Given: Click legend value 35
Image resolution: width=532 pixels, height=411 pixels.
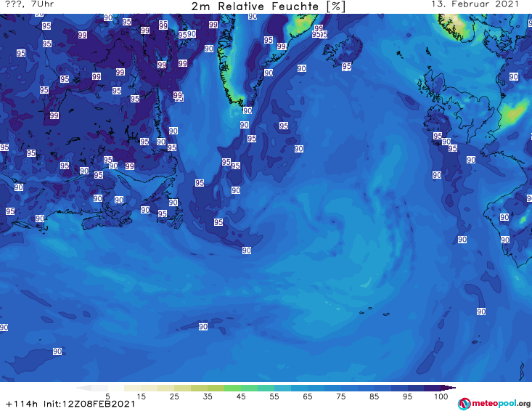Looking at the screenshot, I should (208, 396).
